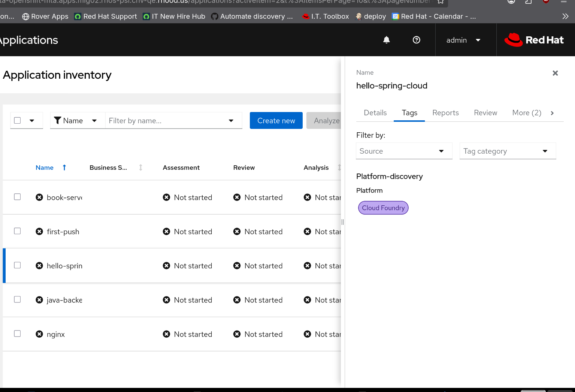Viewport: 575px width, 392px height.
Task: Click the help question mark icon
Action: [416, 40]
